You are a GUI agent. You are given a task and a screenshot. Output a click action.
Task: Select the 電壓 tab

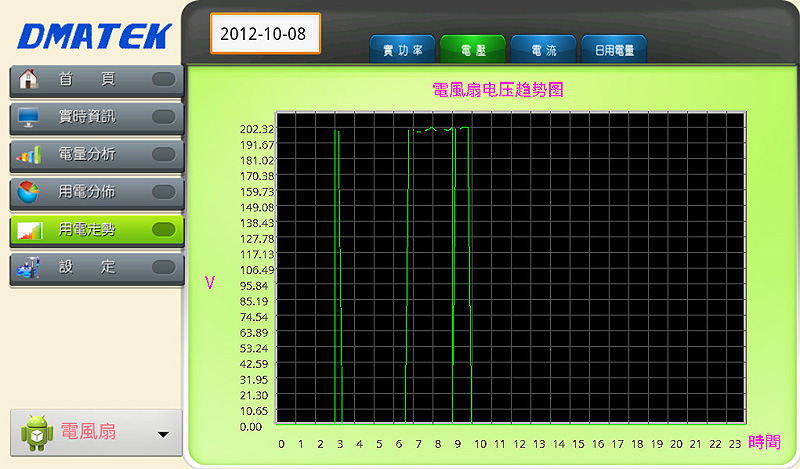click(x=473, y=48)
